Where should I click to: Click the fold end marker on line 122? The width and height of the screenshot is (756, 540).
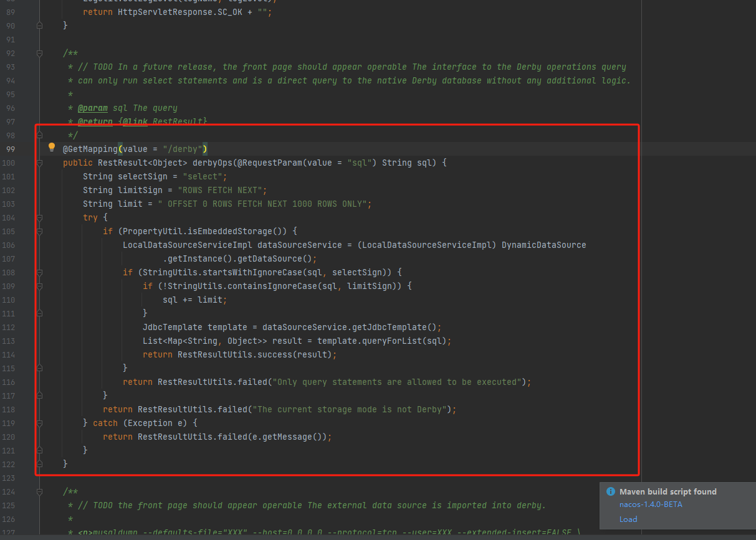click(x=39, y=464)
